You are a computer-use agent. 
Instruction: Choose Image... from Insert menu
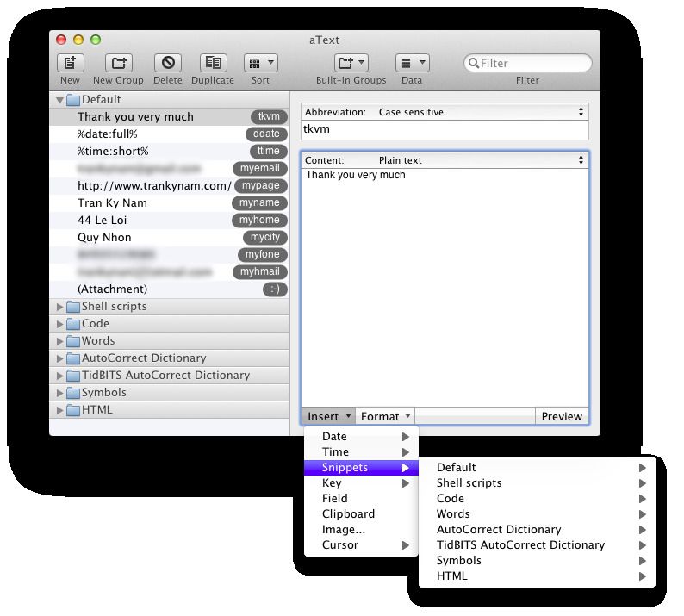tap(361, 530)
